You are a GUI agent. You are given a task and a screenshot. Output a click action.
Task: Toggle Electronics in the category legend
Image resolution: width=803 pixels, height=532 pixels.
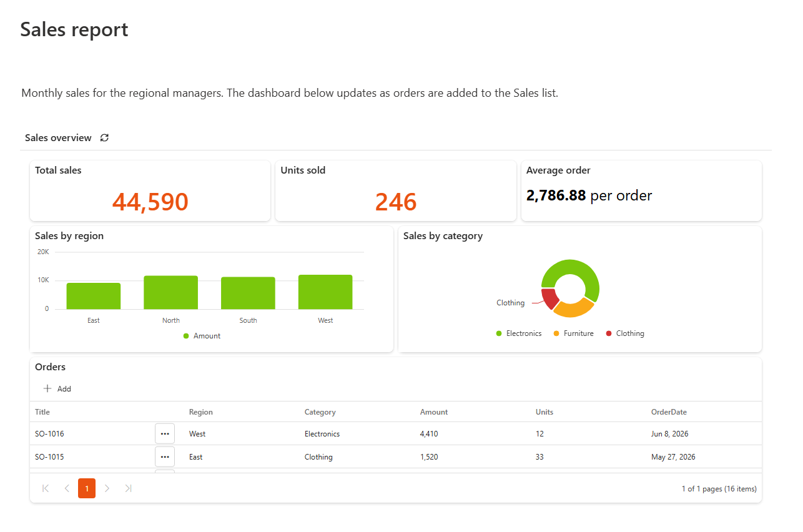pyautogui.click(x=519, y=333)
